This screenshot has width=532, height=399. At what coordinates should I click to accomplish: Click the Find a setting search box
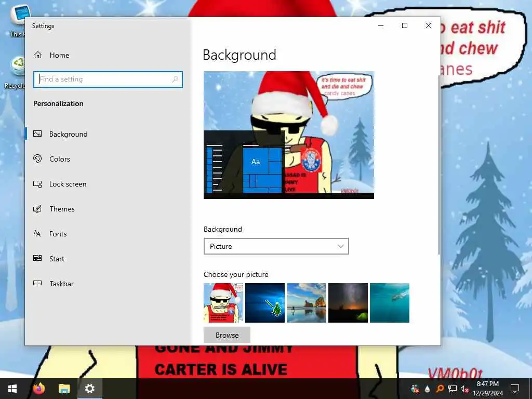click(108, 79)
